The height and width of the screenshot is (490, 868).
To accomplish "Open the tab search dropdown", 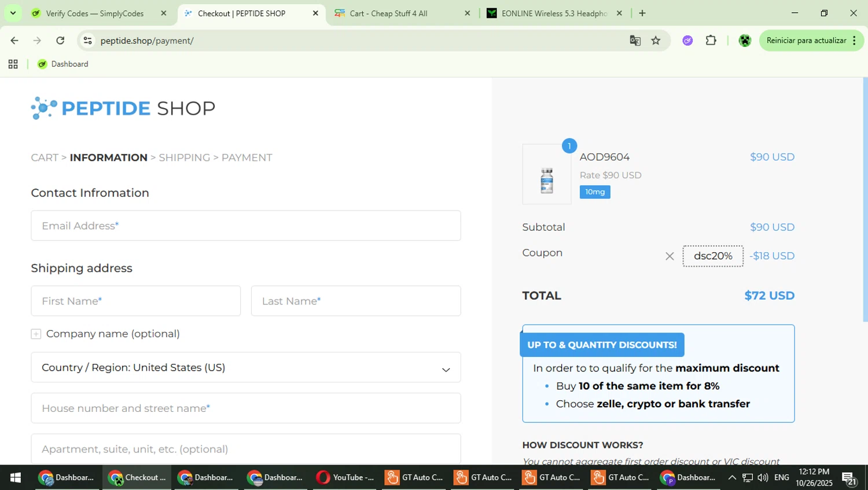I will click(13, 13).
